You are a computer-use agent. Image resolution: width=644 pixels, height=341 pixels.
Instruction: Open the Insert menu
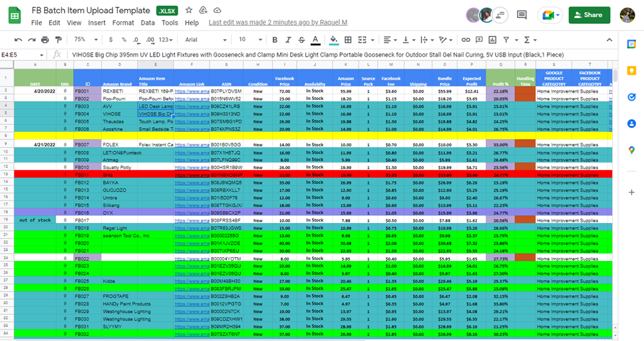tap(97, 23)
